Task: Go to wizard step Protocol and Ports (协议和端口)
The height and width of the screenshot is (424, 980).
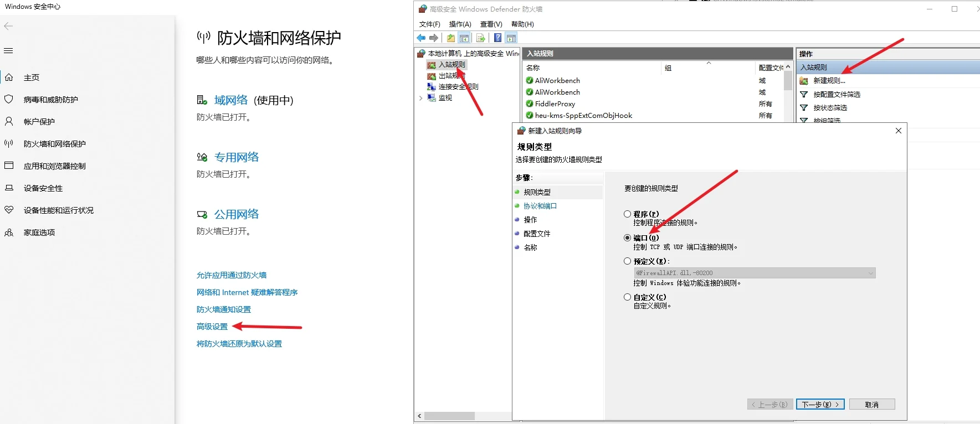Action: (540, 206)
